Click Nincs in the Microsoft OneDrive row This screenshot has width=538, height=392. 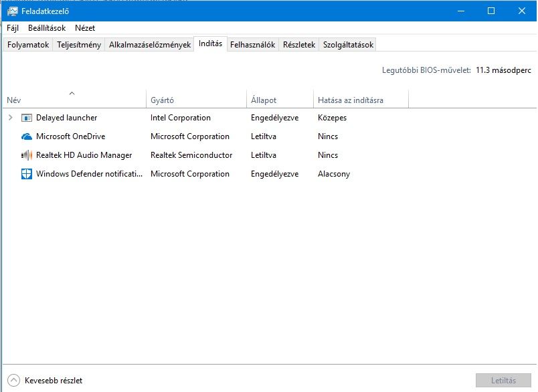[x=328, y=136]
